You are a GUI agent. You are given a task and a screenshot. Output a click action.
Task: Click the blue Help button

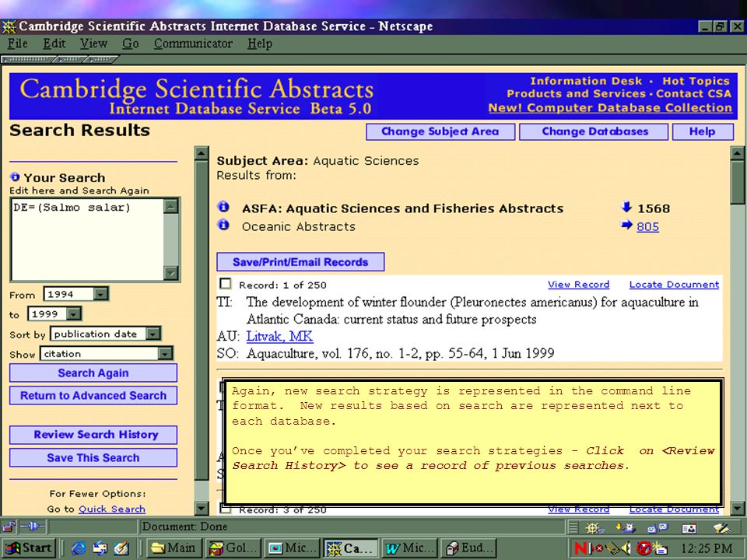click(703, 132)
